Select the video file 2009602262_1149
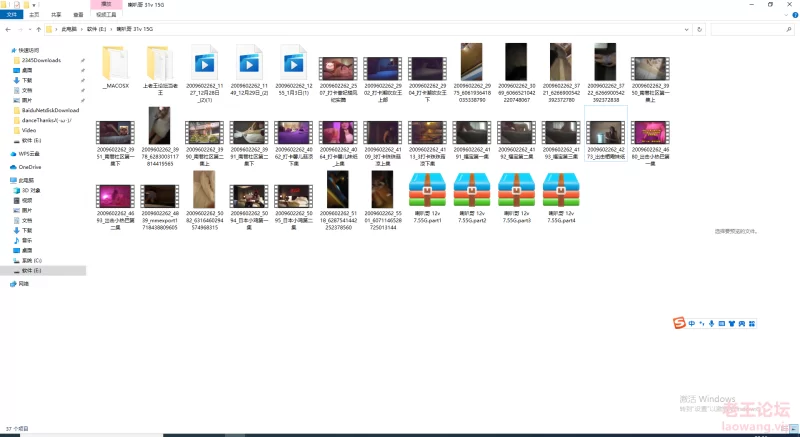This screenshot has height=437, width=800. point(249,70)
